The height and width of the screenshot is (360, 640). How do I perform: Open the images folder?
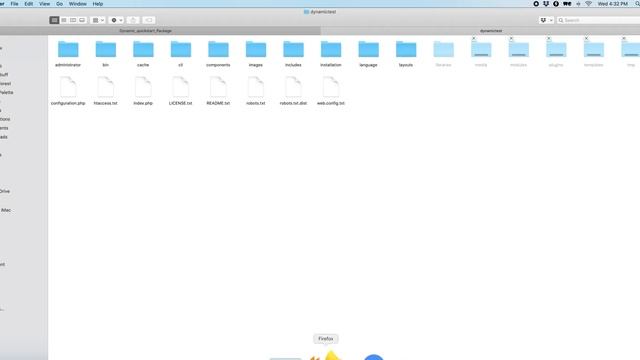pyautogui.click(x=256, y=49)
